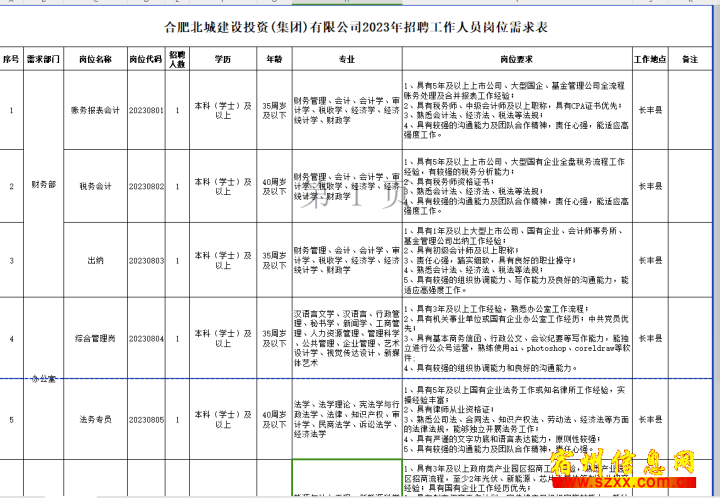Screen dimensions: 720x498
Task: Click the 备注 header cell
Action: (x=690, y=59)
